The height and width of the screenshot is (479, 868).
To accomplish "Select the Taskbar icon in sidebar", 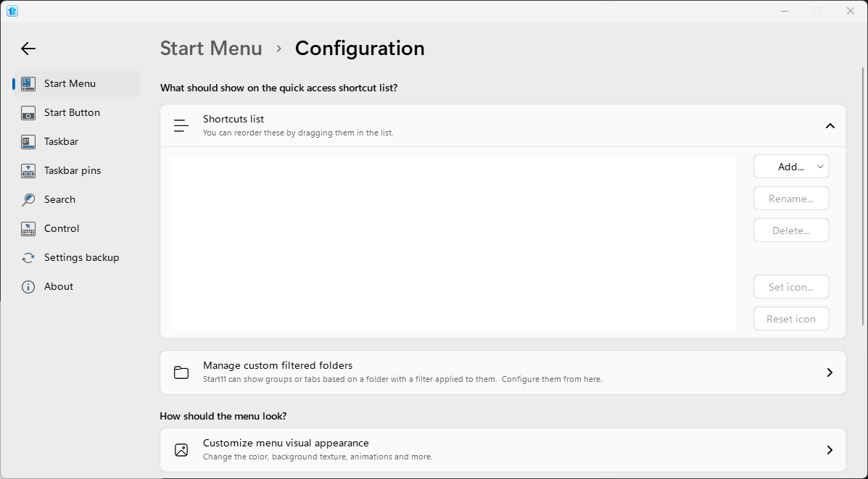I will 28,141.
